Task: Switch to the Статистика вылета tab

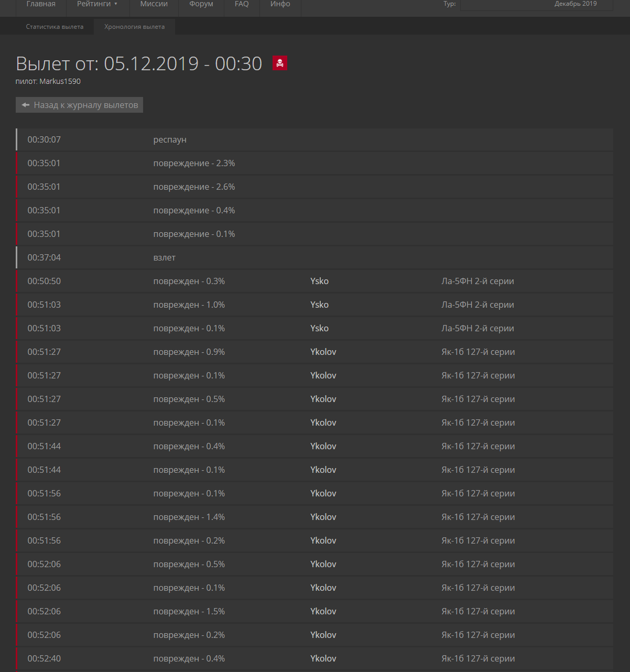Action: coord(55,27)
